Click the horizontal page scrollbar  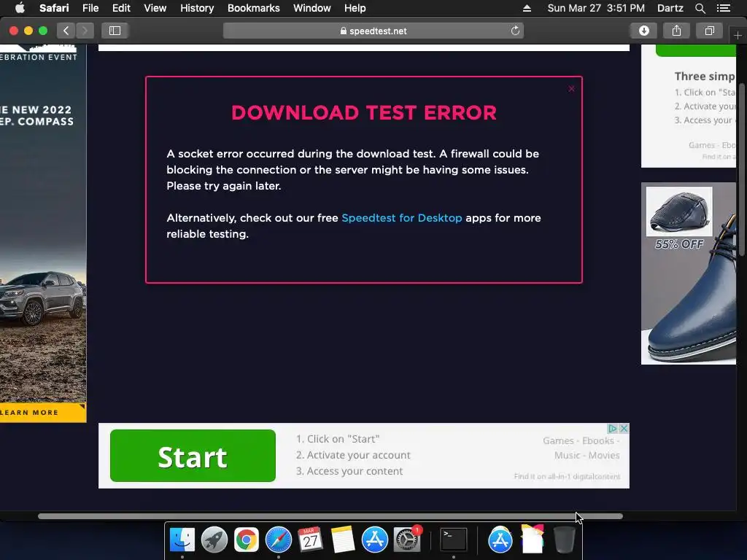tap(330, 516)
